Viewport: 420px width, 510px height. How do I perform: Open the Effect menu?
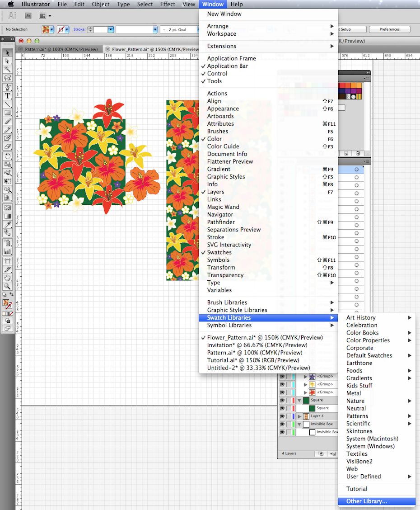click(x=168, y=4)
